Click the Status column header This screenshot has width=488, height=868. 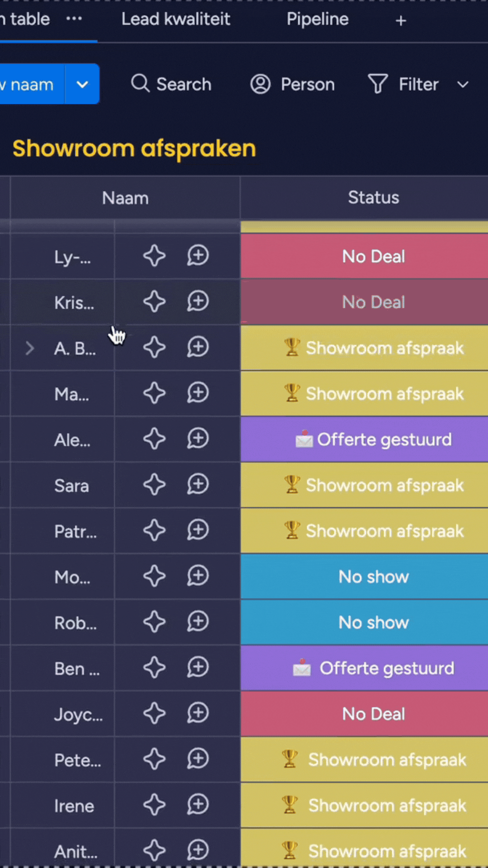point(373,198)
